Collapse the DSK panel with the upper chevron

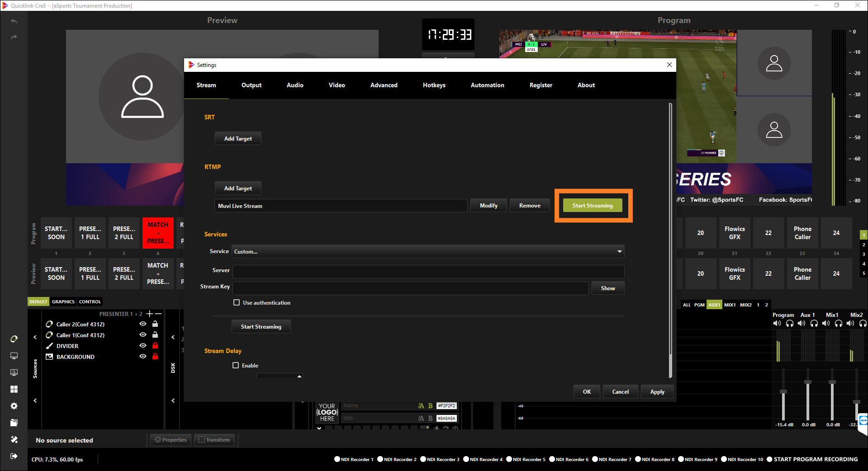click(173, 337)
